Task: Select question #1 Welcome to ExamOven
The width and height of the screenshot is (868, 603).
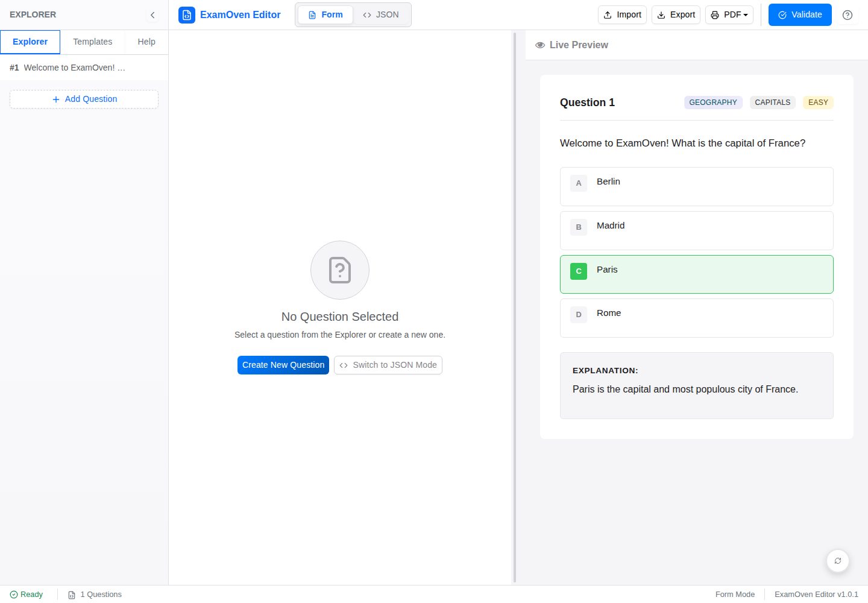Action: tap(84, 68)
